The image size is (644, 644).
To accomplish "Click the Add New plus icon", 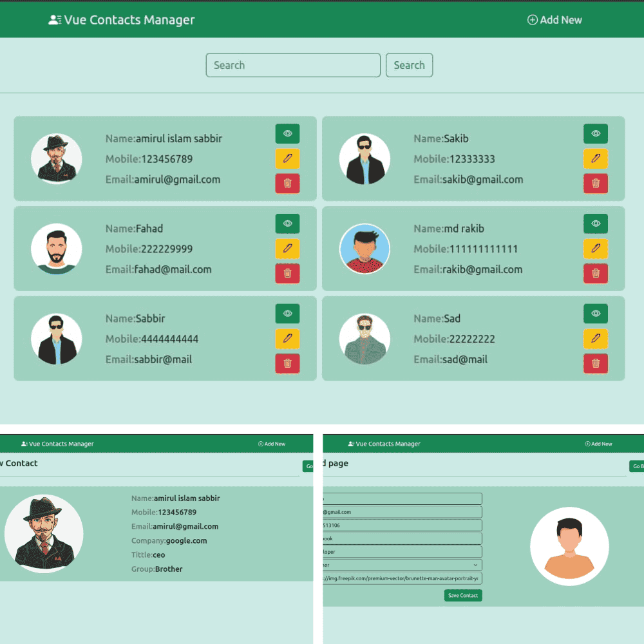I will (532, 20).
